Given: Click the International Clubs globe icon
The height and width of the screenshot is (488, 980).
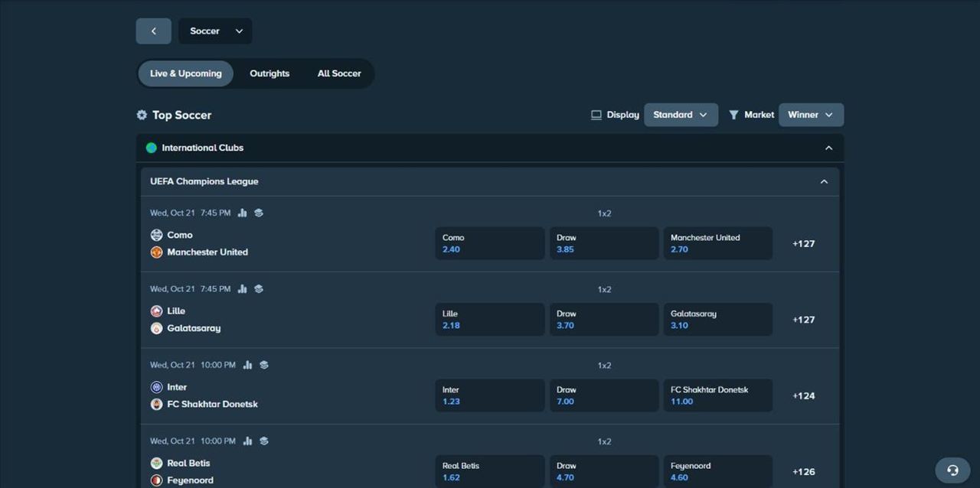Looking at the screenshot, I should click(151, 148).
